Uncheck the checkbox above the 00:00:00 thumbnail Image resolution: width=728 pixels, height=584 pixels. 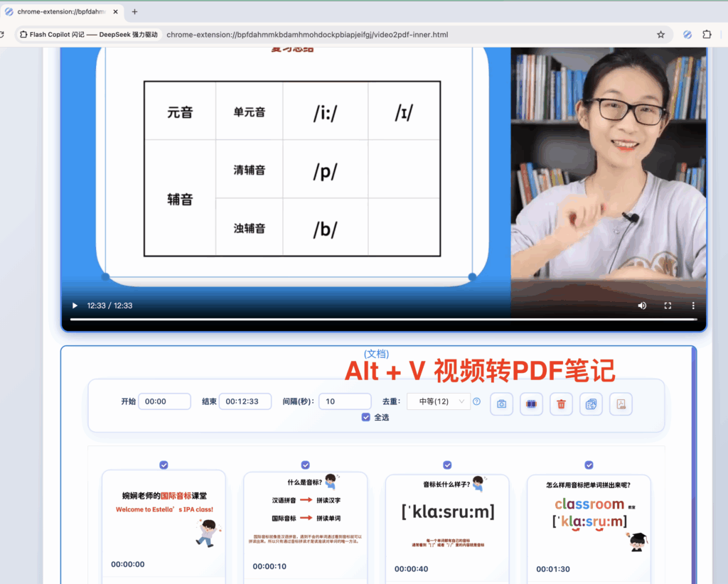click(x=164, y=465)
